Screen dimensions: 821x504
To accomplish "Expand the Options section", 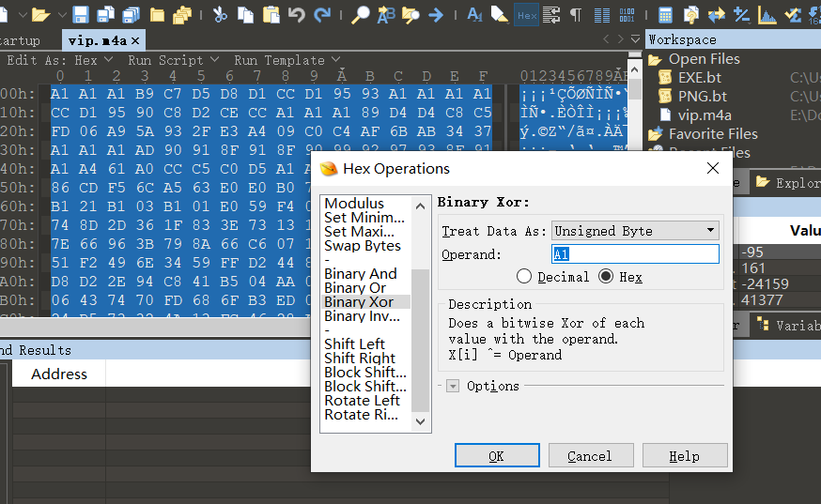I will (x=453, y=387).
